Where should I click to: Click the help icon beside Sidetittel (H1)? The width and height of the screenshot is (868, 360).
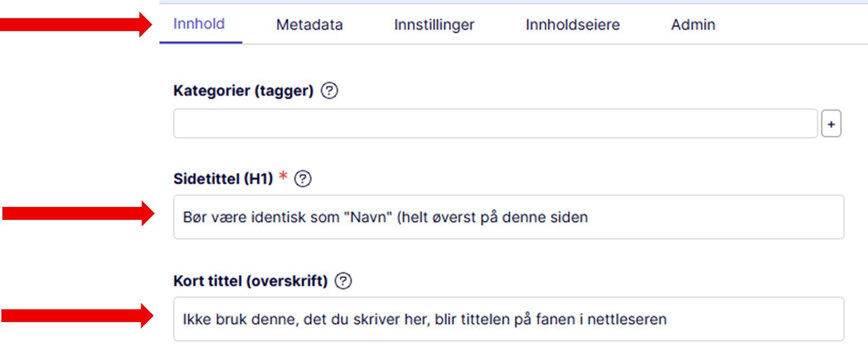pos(303,179)
